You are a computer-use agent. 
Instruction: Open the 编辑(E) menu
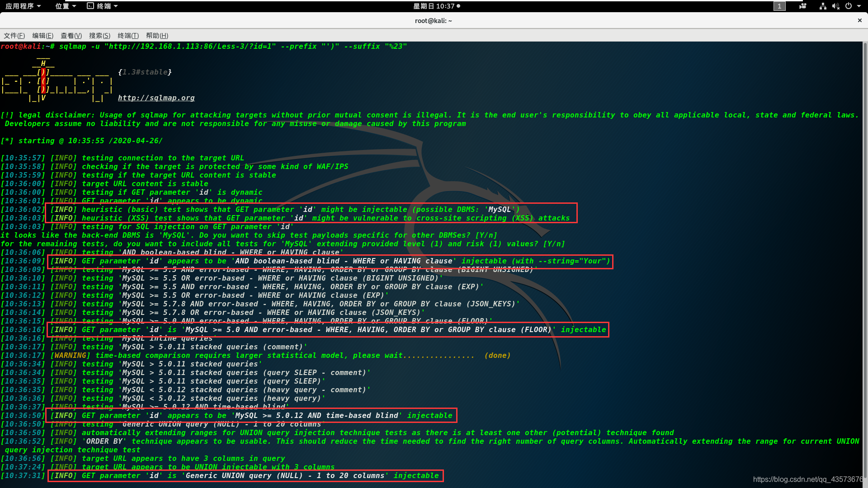pos(43,36)
